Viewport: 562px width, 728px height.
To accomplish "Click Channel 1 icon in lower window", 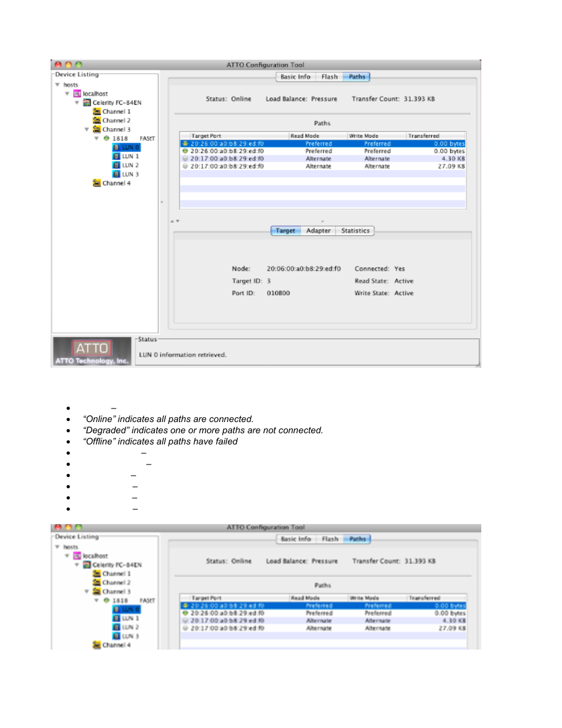I will click(x=97, y=574).
